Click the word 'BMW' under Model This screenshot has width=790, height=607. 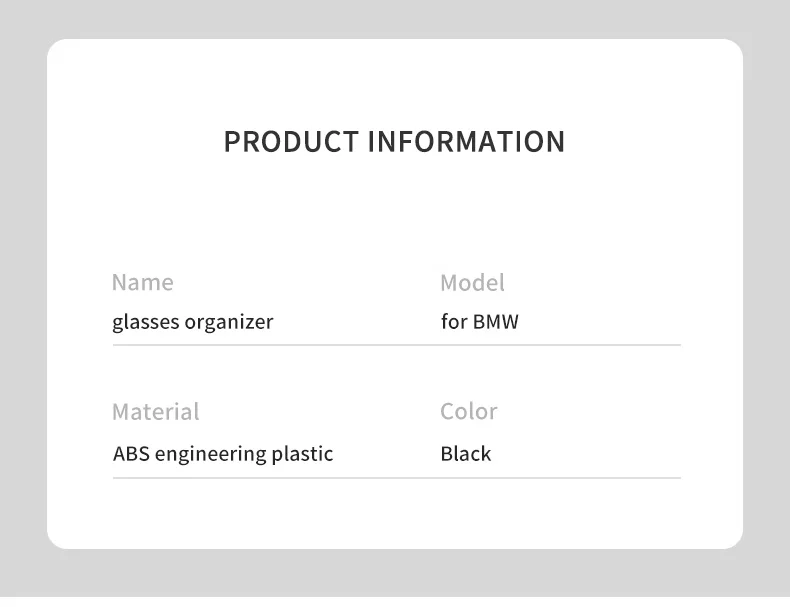[x=496, y=322]
